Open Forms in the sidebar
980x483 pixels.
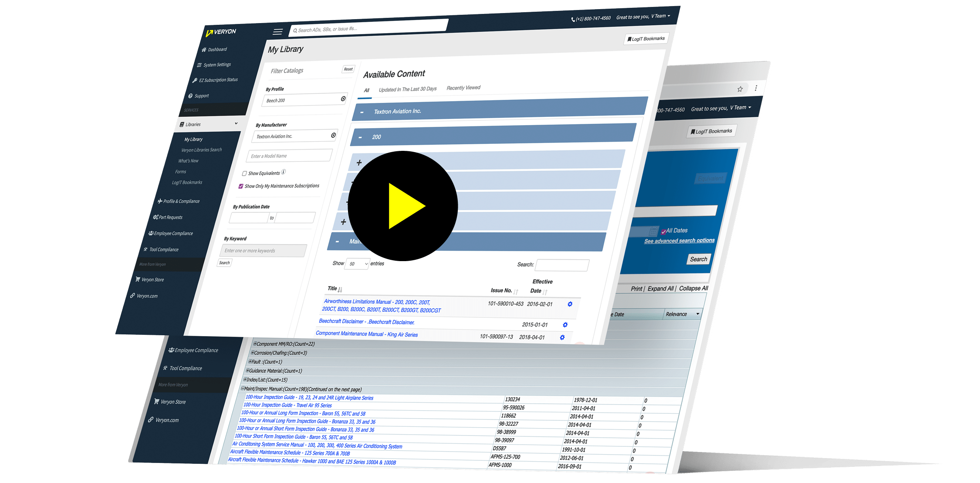[x=180, y=172]
